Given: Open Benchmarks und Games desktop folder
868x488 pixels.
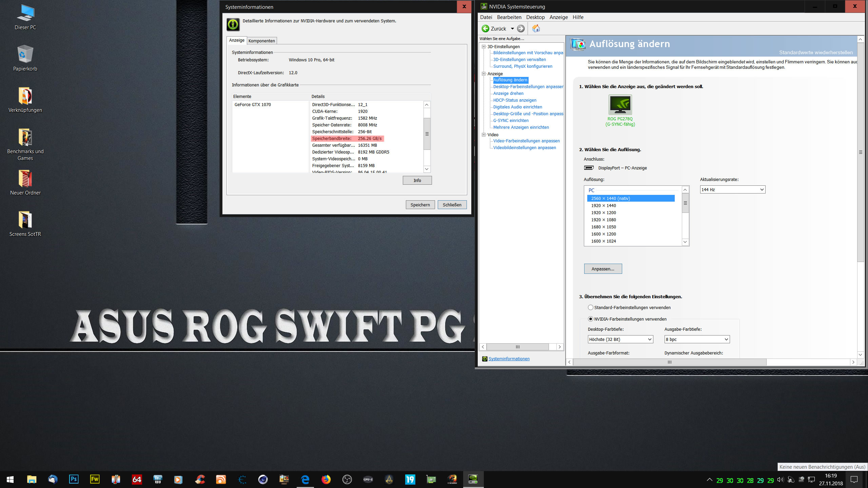Looking at the screenshot, I should 25,137.
